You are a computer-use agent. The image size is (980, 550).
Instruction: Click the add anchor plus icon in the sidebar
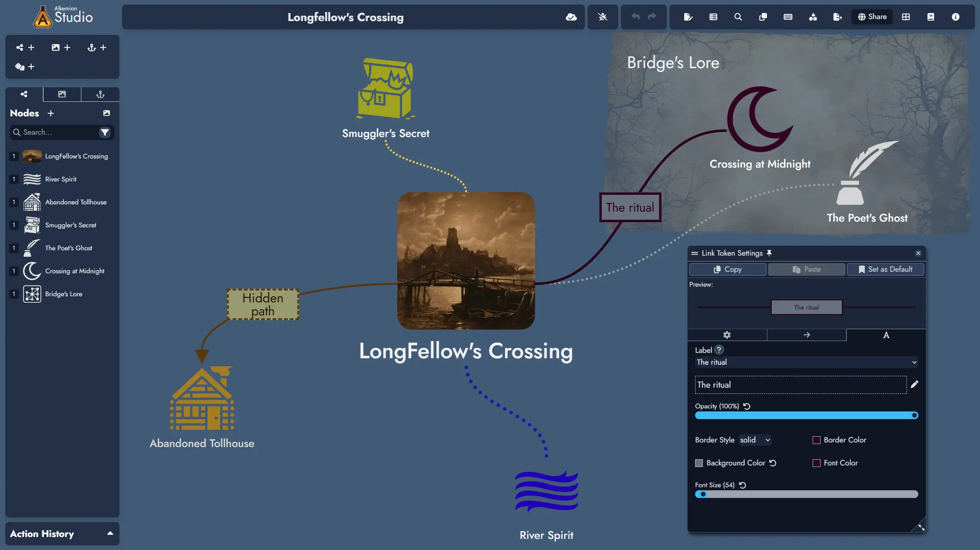(103, 47)
